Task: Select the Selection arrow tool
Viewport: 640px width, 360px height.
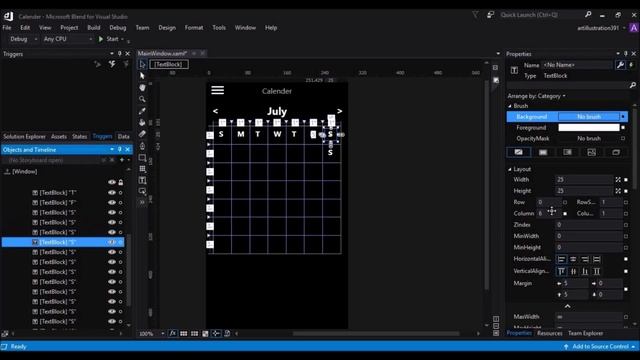Action: (x=142, y=64)
